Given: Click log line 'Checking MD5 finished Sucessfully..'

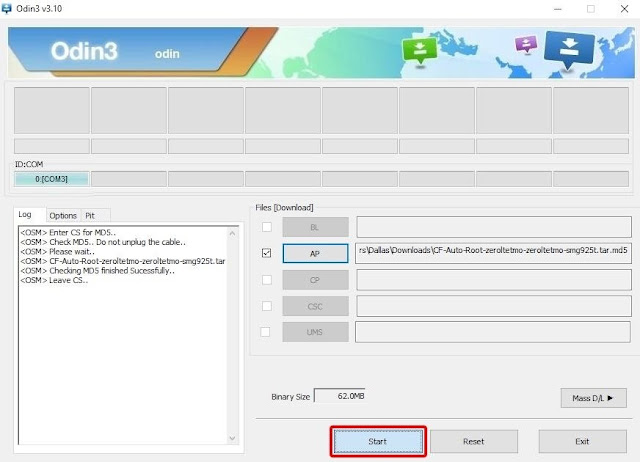Looking at the screenshot, I should tap(98, 271).
